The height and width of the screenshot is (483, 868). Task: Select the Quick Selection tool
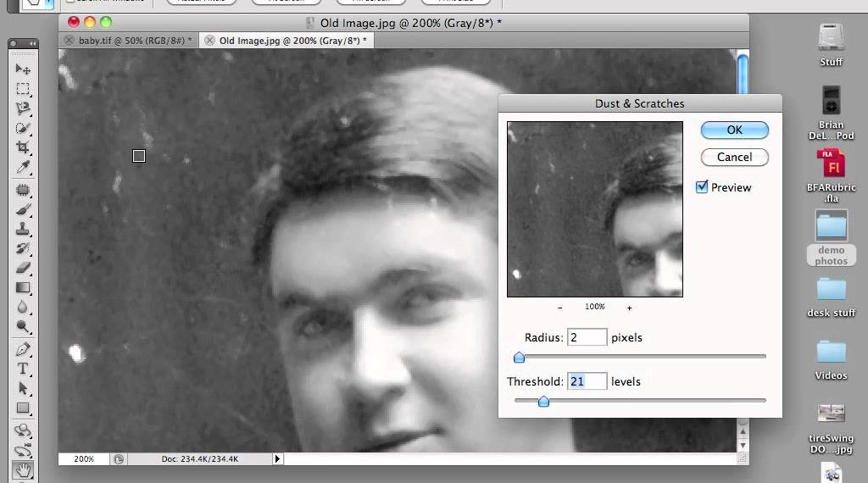point(23,128)
